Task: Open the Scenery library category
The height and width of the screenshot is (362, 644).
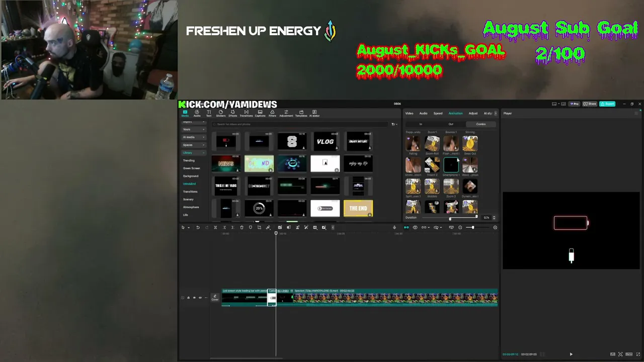Action: (x=188, y=200)
